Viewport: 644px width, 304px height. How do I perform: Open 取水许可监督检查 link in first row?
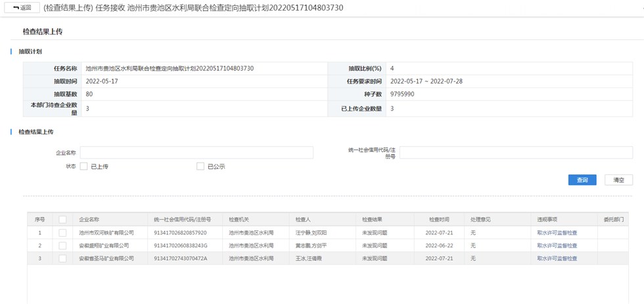(557, 233)
